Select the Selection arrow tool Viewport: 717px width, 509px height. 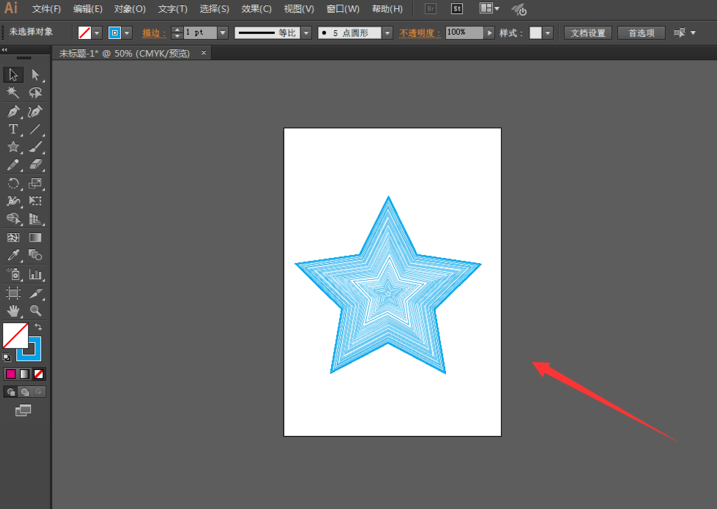pos(13,75)
